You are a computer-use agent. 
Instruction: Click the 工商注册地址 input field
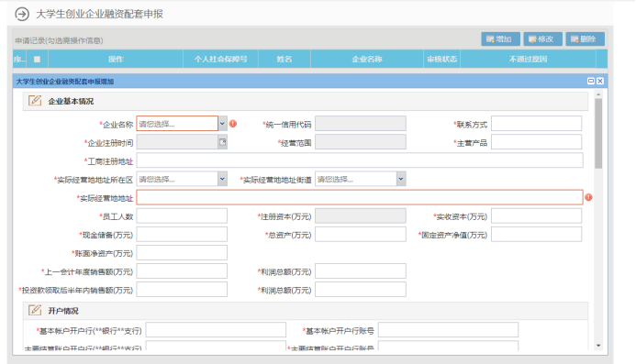(x=360, y=160)
